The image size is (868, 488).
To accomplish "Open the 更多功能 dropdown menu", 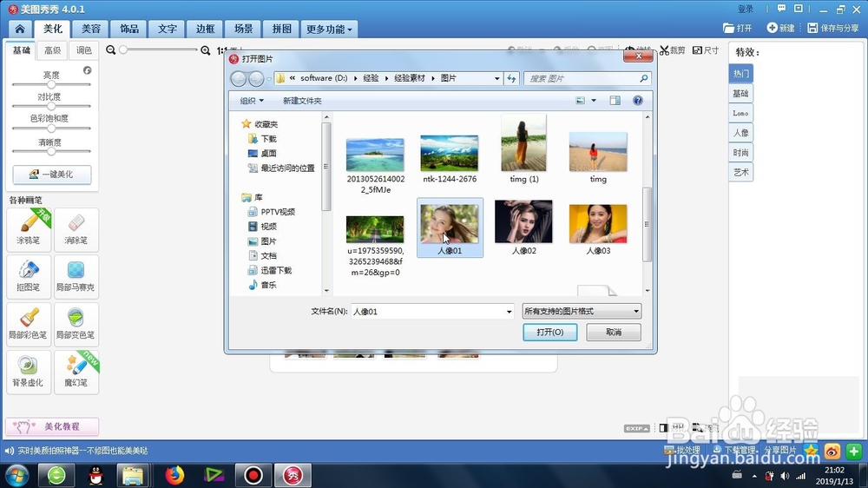I will (x=329, y=29).
